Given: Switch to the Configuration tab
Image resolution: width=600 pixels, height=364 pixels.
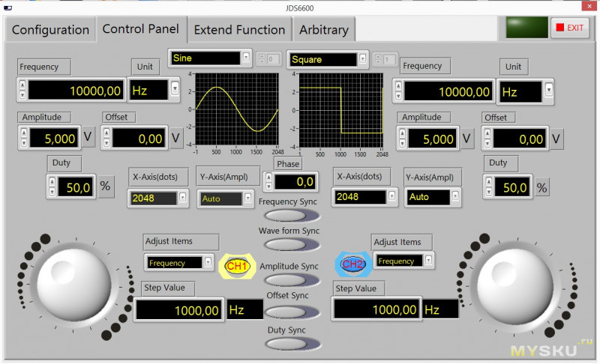Looking at the screenshot, I should (x=50, y=30).
